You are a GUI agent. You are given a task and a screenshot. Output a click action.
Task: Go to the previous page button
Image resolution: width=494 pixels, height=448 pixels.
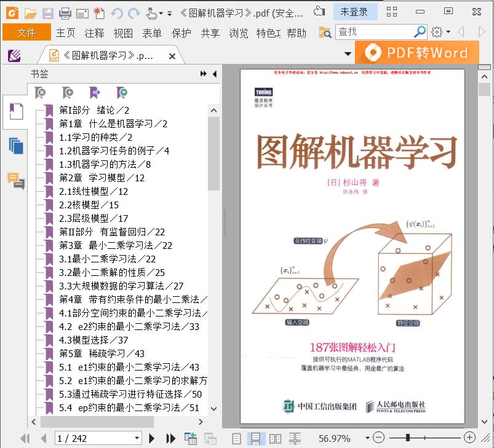(x=44, y=438)
